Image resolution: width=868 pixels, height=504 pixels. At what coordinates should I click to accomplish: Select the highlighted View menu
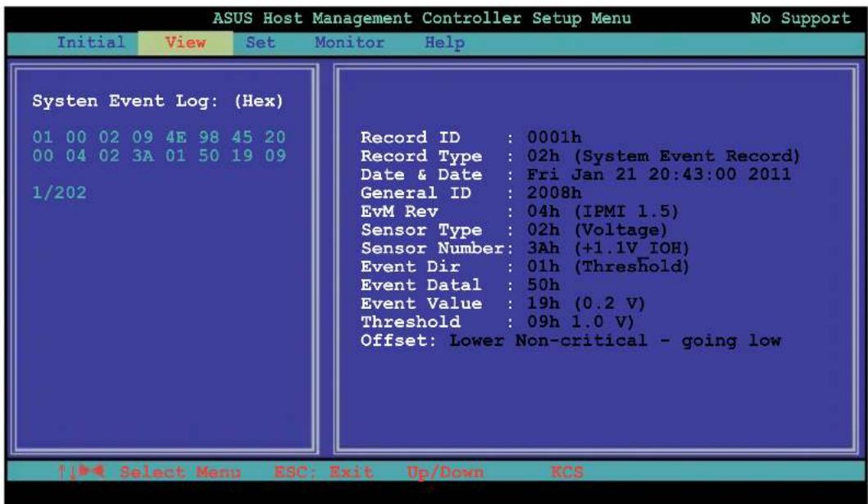coord(185,43)
